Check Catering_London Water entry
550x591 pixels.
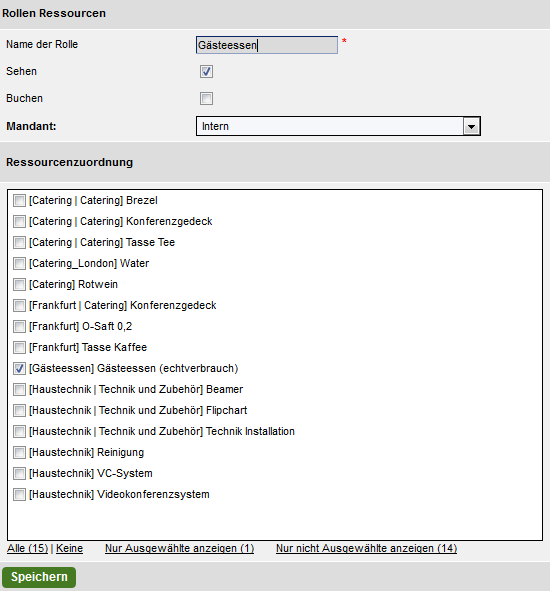click(19, 263)
